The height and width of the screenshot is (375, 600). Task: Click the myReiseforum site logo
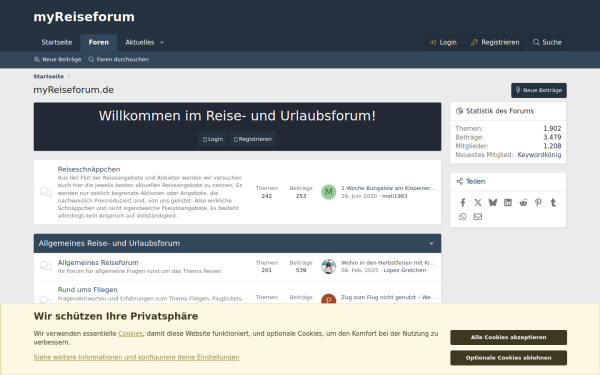(x=84, y=17)
